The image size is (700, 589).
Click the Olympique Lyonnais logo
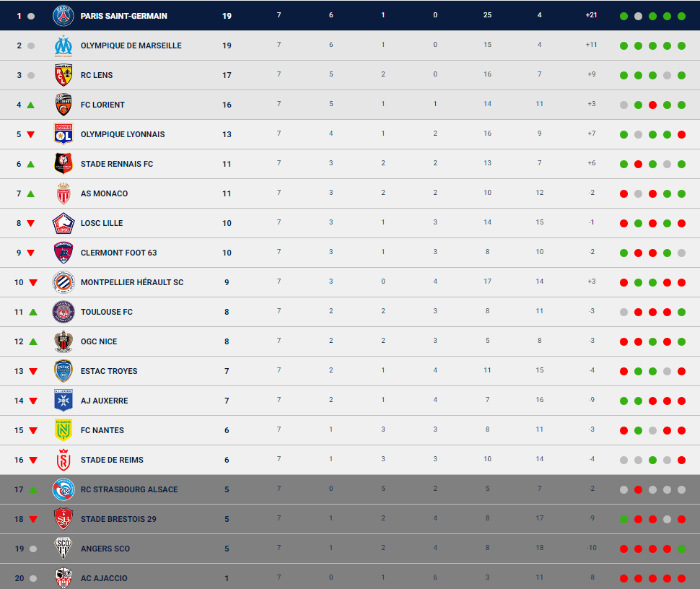(x=63, y=134)
